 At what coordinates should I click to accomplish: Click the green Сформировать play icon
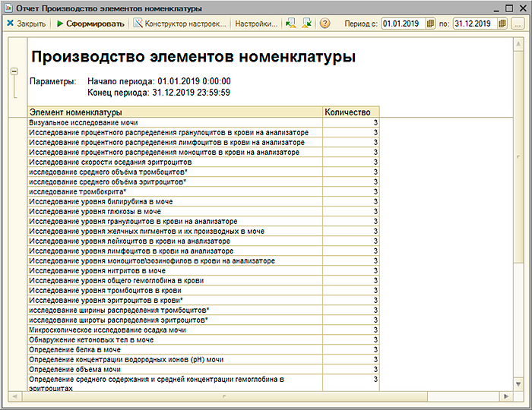pos(60,24)
